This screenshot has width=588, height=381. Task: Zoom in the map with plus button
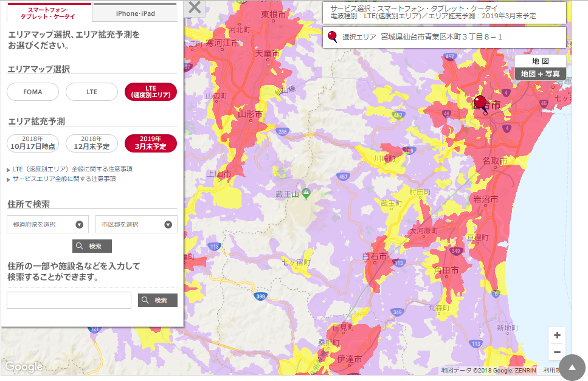pyautogui.click(x=557, y=335)
